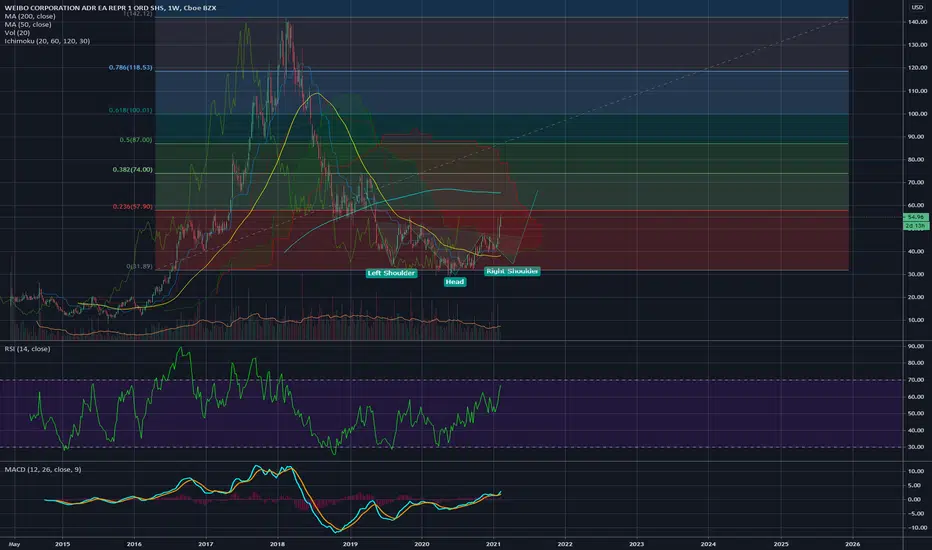Click 2026 on the time axis
The image size is (932, 550).
[852, 543]
